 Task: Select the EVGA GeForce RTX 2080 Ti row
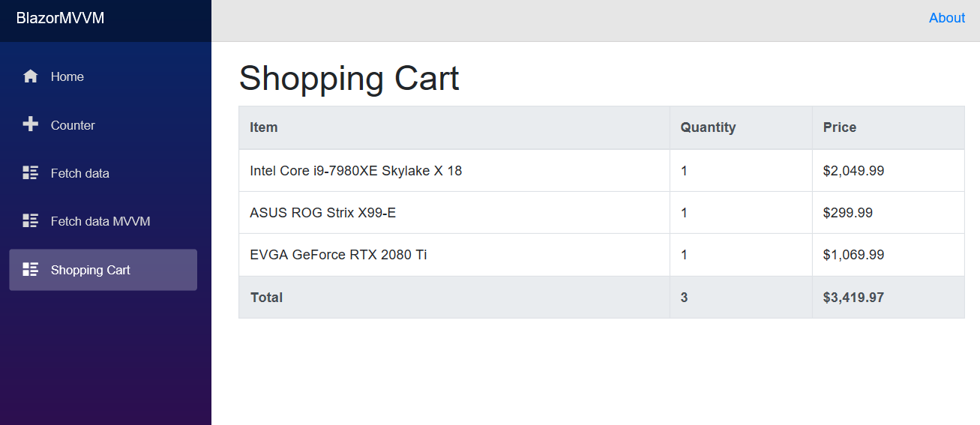(x=338, y=255)
